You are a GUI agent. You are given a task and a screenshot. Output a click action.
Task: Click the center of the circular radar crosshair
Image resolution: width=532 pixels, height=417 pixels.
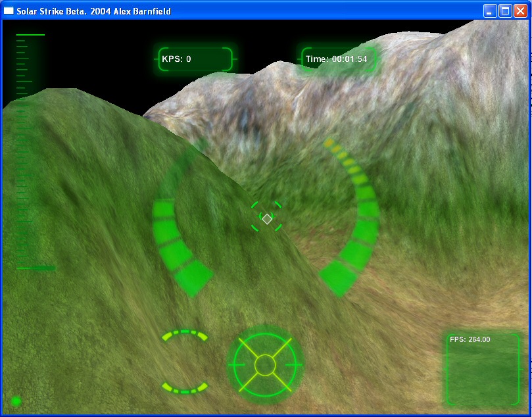tap(264, 364)
